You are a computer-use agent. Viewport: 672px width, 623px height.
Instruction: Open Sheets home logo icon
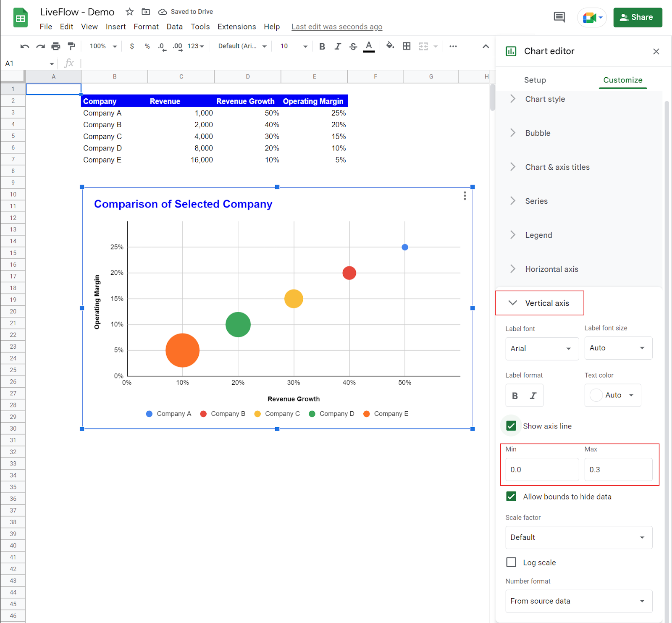21,18
